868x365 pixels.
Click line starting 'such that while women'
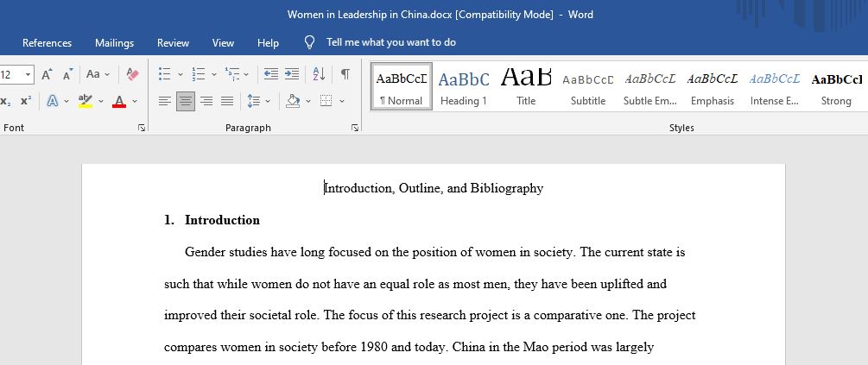click(415, 284)
